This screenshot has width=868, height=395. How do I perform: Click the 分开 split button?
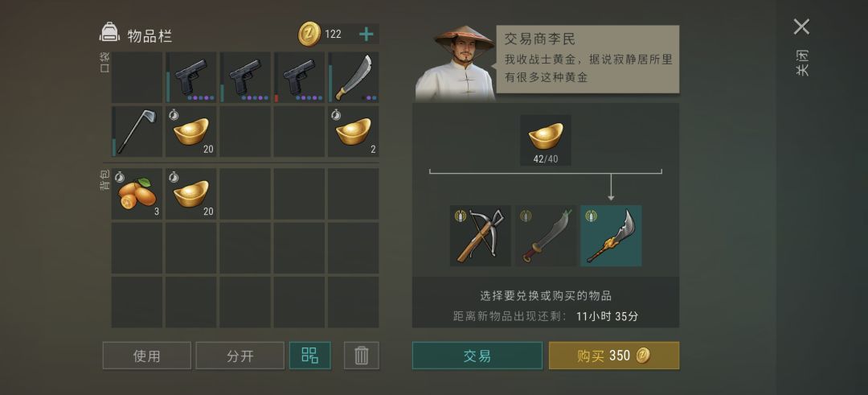click(x=240, y=355)
